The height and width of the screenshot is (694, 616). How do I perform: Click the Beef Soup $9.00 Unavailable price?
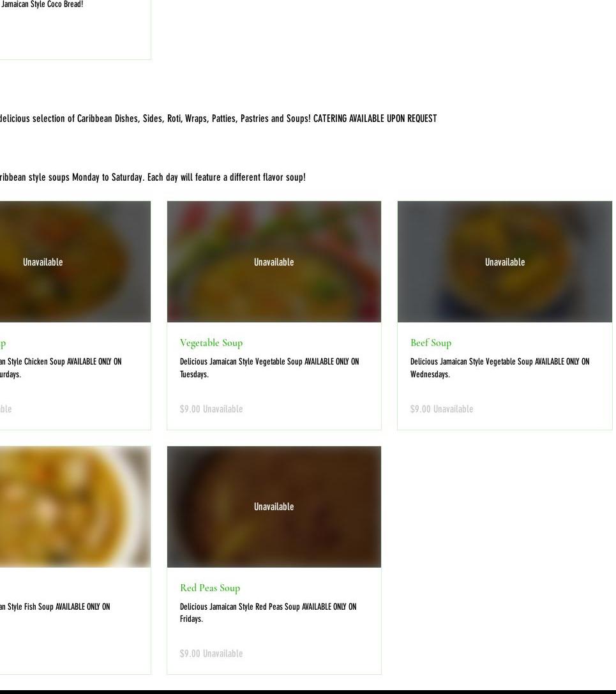pyautogui.click(x=442, y=409)
